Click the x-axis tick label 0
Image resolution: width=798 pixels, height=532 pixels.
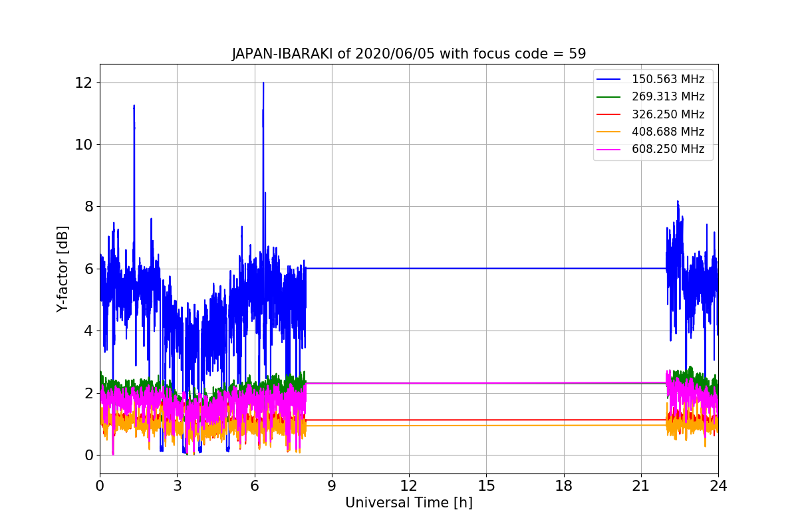(x=100, y=486)
